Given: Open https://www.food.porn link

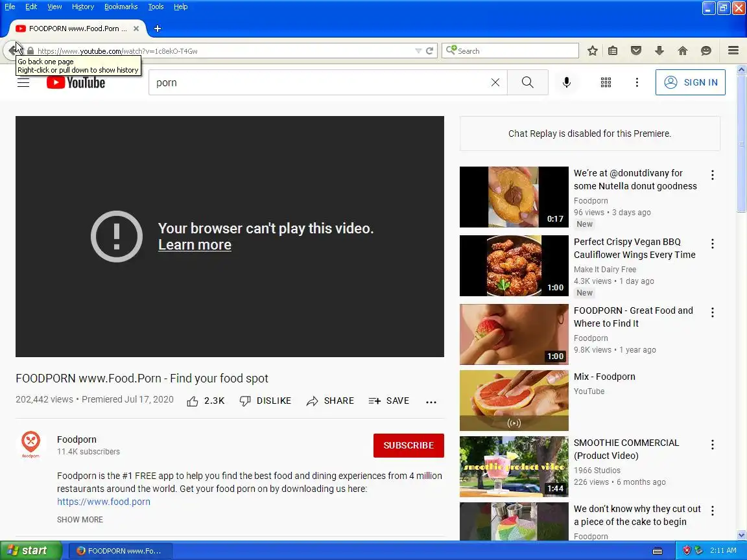Looking at the screenshot, I should click(x=103, y=502).
